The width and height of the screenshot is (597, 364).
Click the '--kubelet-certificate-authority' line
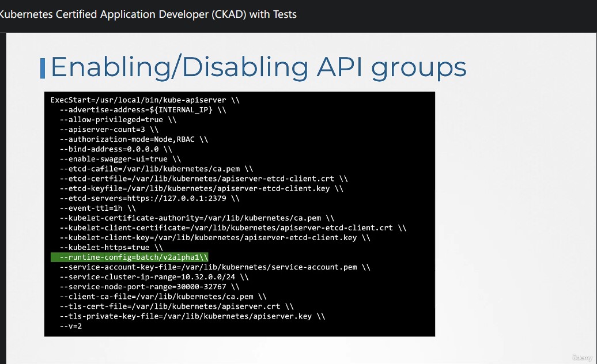(x=197, y=218)
